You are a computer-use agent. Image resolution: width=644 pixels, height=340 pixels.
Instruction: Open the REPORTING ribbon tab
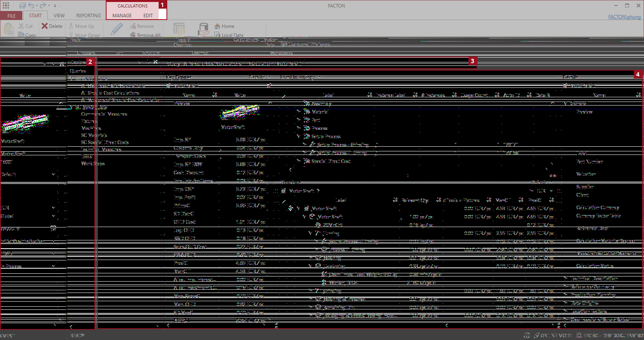click(89, 16)
